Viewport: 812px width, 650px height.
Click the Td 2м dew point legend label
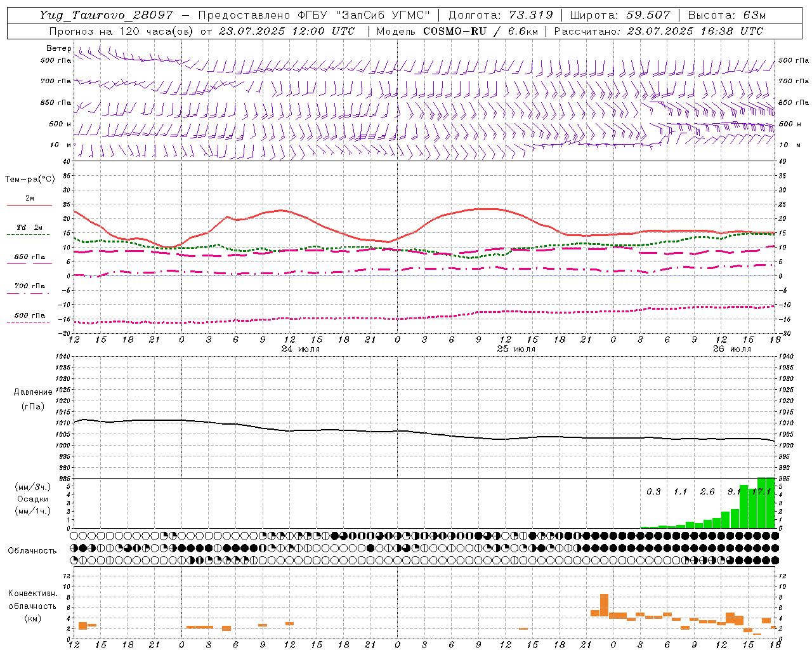(x=29, y=227)
